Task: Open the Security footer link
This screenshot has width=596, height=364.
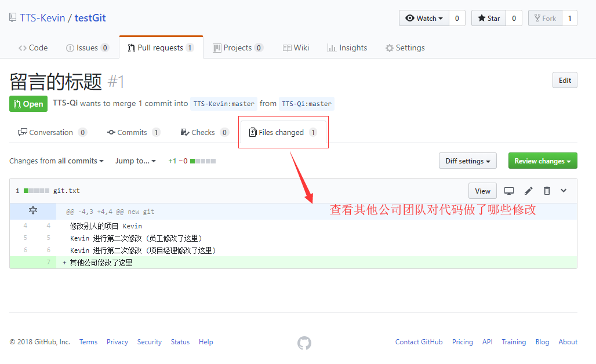Action: pos(150,342)
